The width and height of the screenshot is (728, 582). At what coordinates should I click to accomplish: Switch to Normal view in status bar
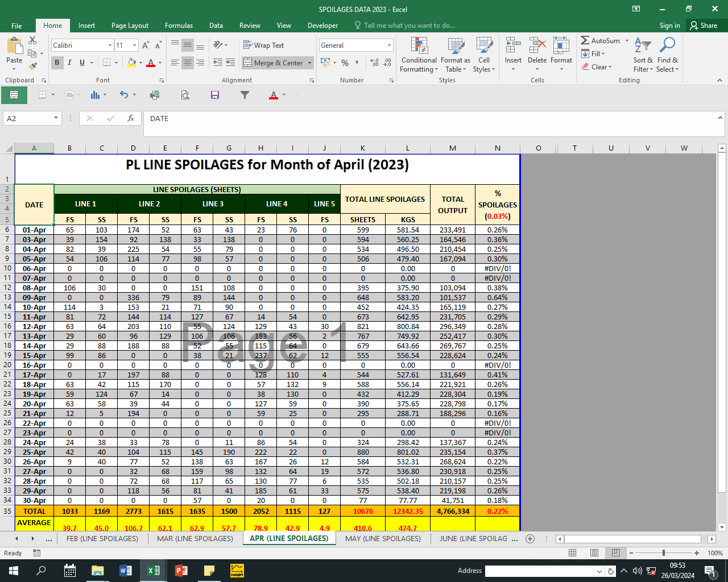tap(573, 553)
